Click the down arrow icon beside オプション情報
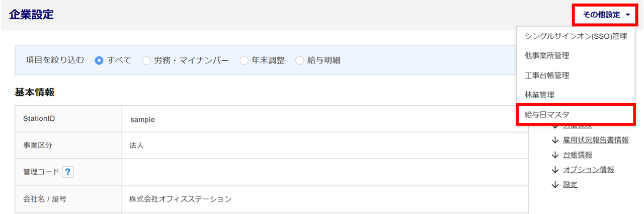The height and width of the screenshot is (214, 644). tap(555, 170)
